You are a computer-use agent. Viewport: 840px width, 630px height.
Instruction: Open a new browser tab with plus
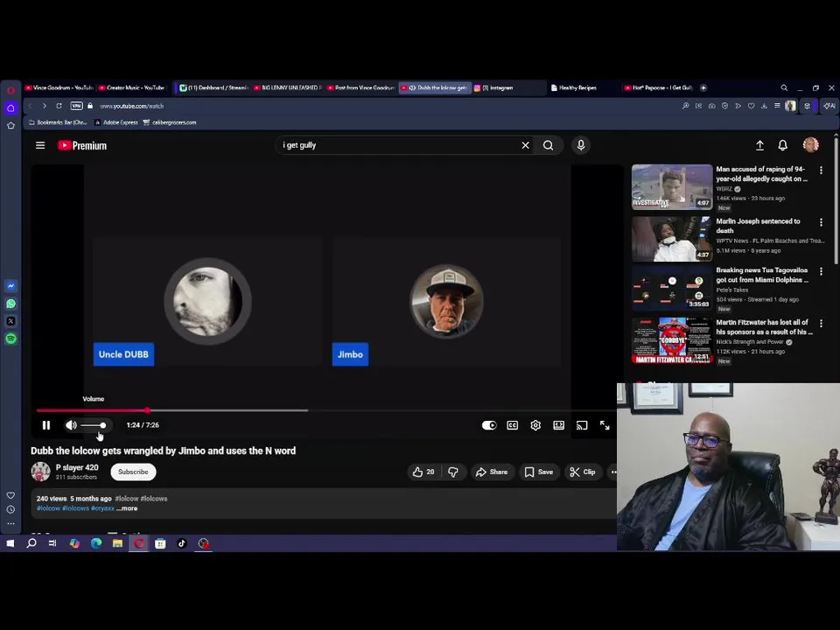703,87
